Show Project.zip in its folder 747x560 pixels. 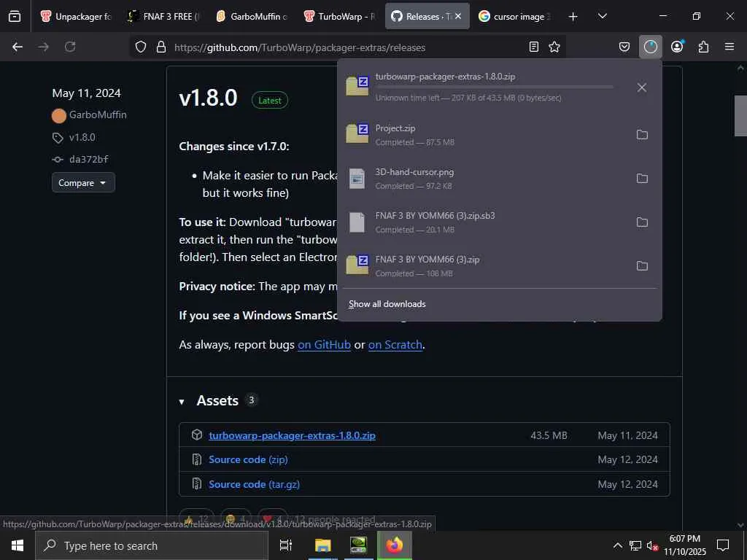pos(642,135)
